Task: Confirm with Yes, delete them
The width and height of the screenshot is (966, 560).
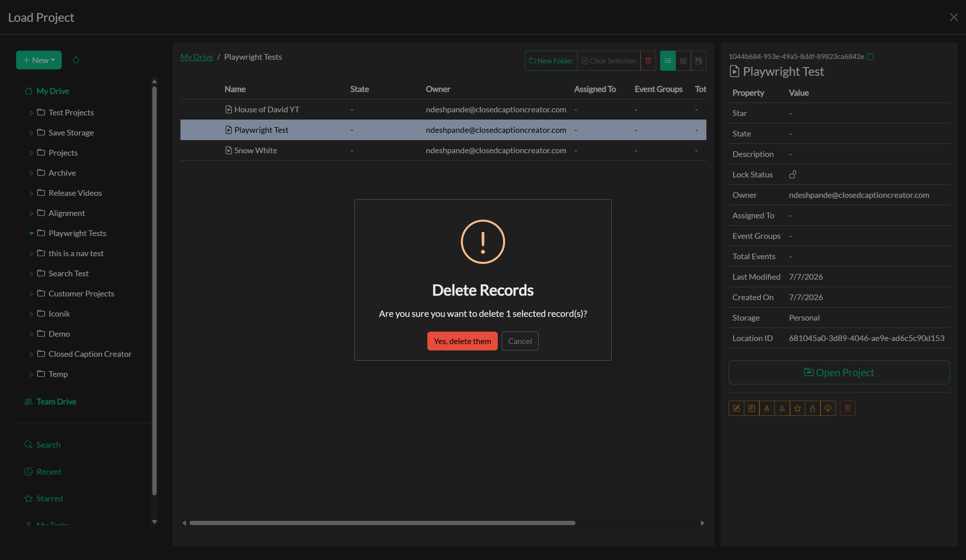Action: (x=462, y=341)
